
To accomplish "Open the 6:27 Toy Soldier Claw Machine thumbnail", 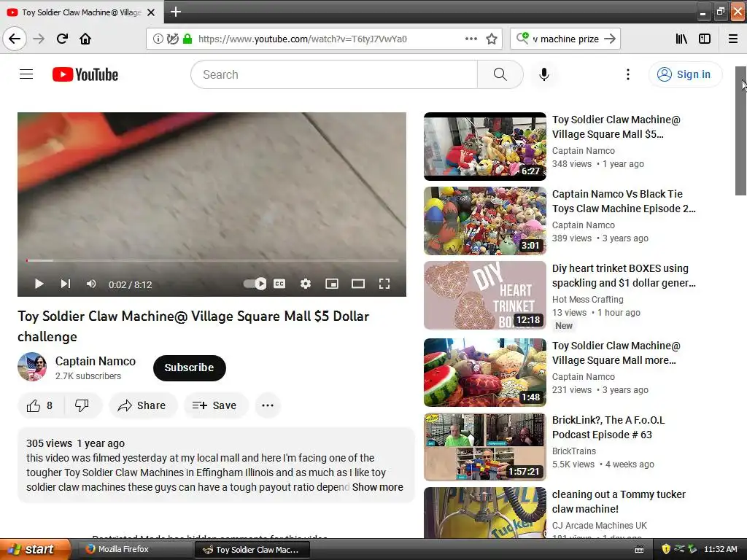I will pos(485,147).
